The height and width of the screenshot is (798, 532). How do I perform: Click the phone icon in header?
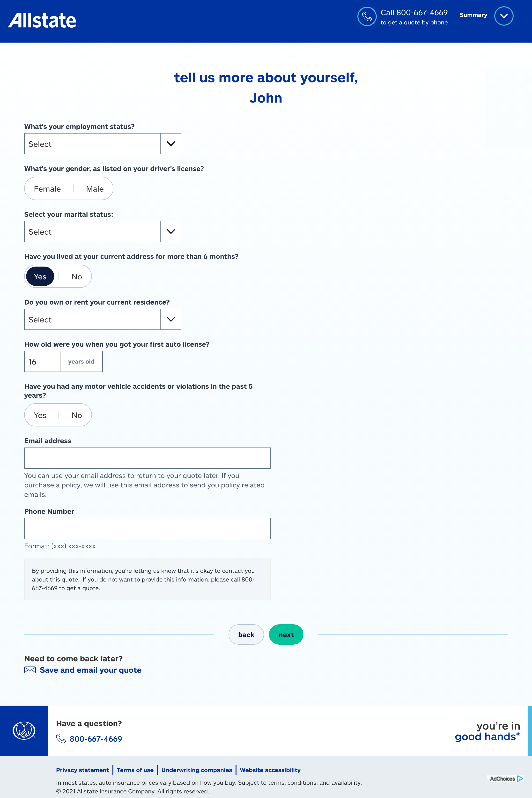click(x=367, y=16)
